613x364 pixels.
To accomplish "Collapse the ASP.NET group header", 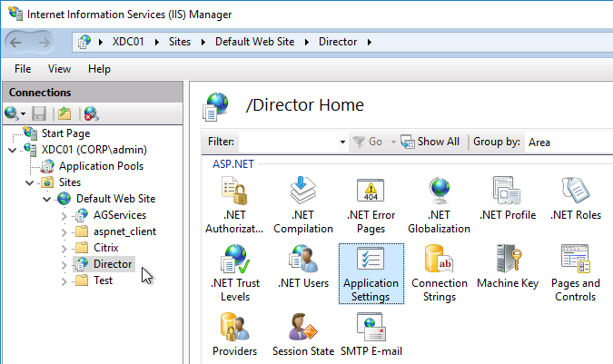I will pyautogui.click(x=233, y=164).
